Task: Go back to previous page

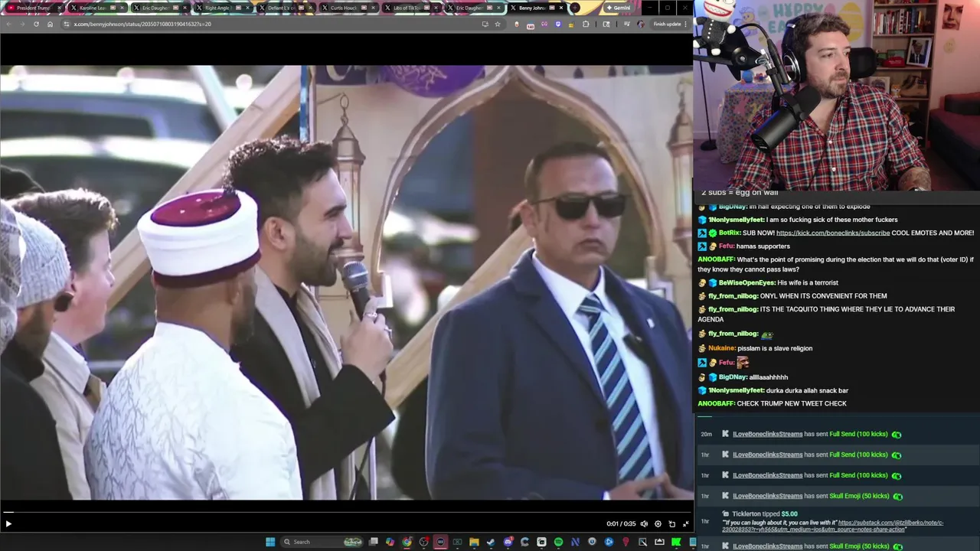Action: [x=8, y=24]
